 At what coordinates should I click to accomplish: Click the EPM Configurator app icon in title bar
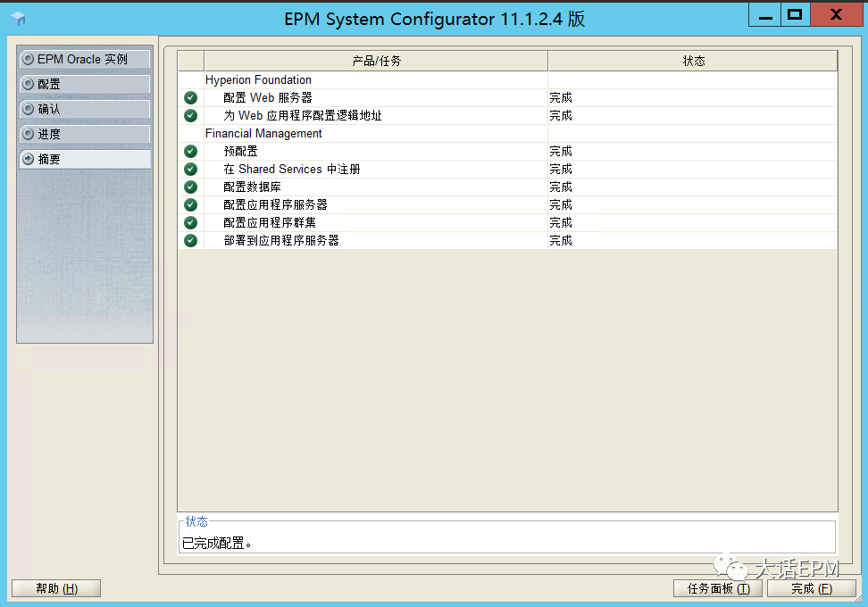pyautogui.click(x=18, y=19)
